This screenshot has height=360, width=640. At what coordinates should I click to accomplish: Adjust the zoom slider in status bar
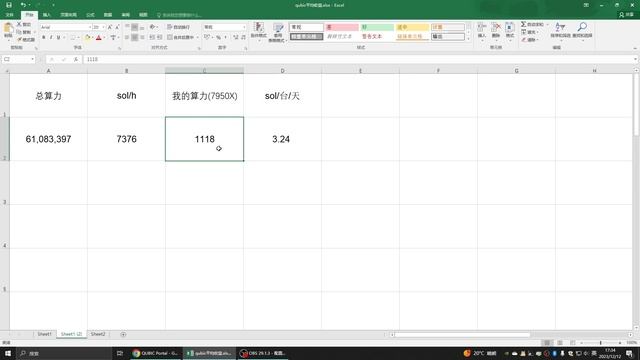pyautogui.click(x=600, y=343)
